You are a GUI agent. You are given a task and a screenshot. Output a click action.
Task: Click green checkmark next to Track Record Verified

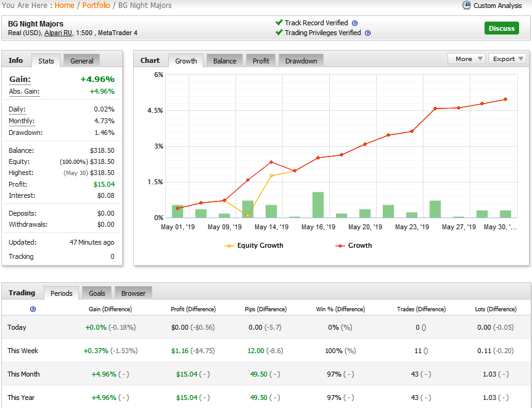click(x=279, y=22)
